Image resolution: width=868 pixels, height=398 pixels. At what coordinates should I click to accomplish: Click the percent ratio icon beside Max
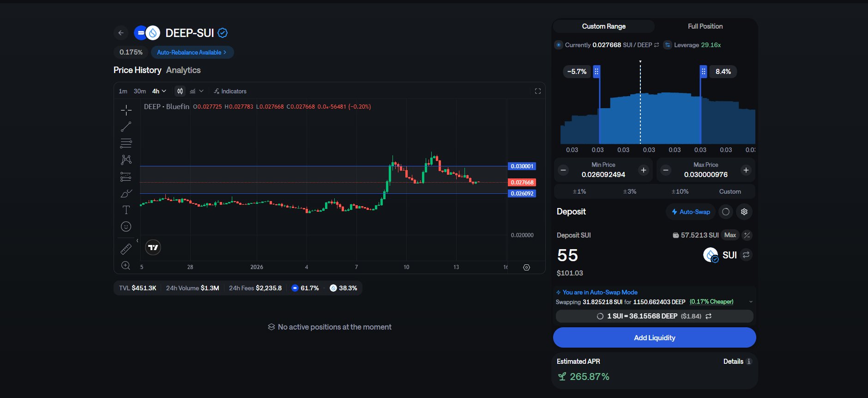747,235
